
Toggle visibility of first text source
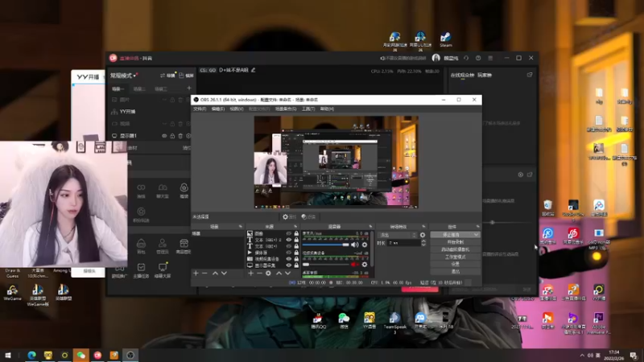tap(289, 240)
